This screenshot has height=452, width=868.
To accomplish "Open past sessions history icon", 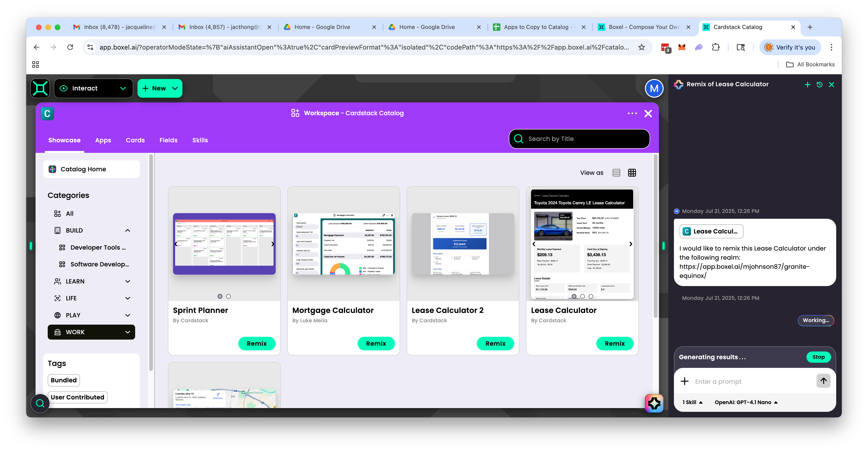I will (819, 85).
